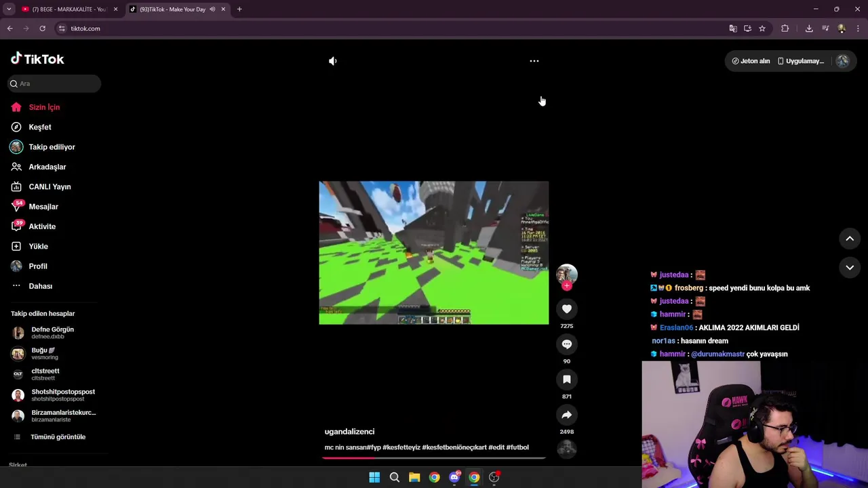Close the YouTube browser tab
The image size is (868, 488).
[x=115, y=9]
